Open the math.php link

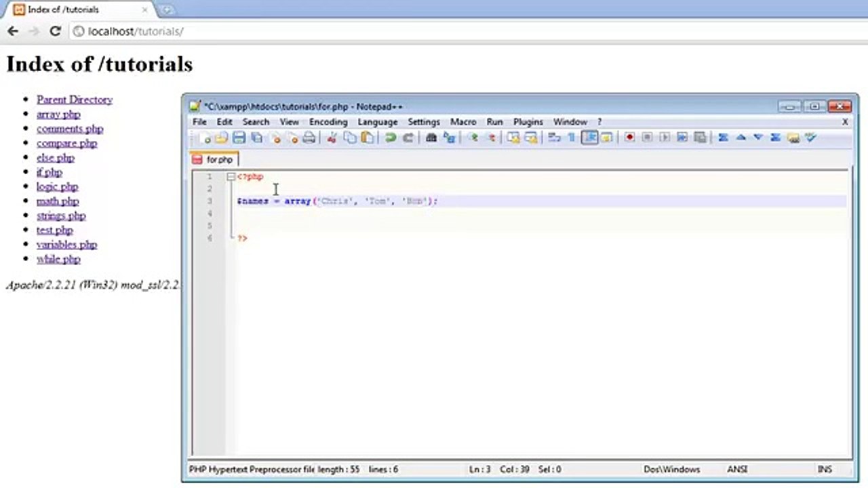coord(58,201)
